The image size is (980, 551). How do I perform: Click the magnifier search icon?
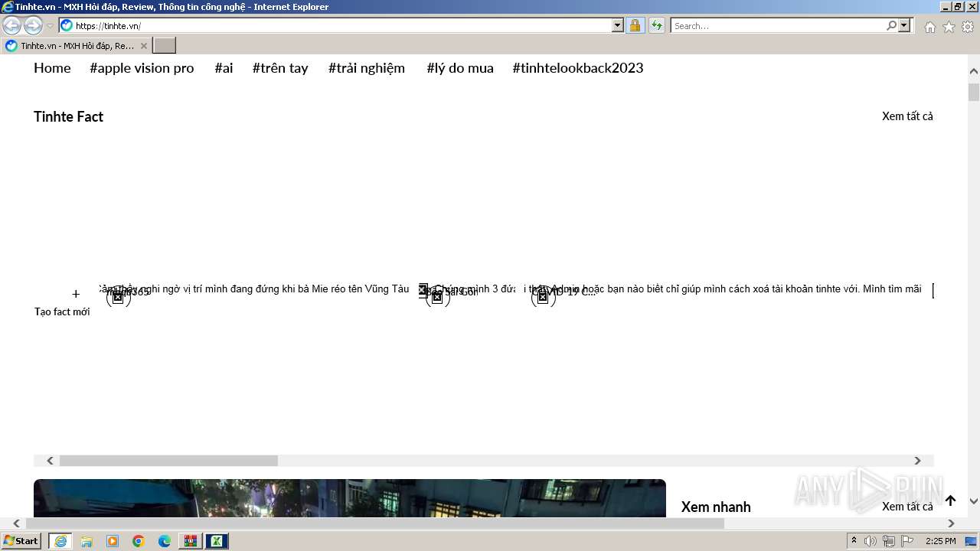(891, 26)
